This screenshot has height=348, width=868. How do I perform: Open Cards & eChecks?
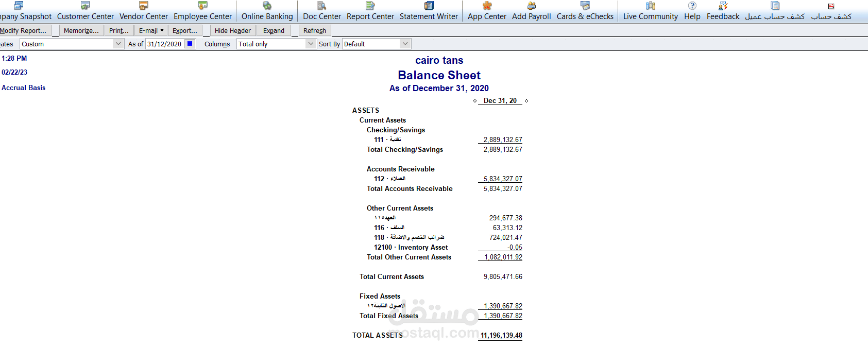point(585,11)
